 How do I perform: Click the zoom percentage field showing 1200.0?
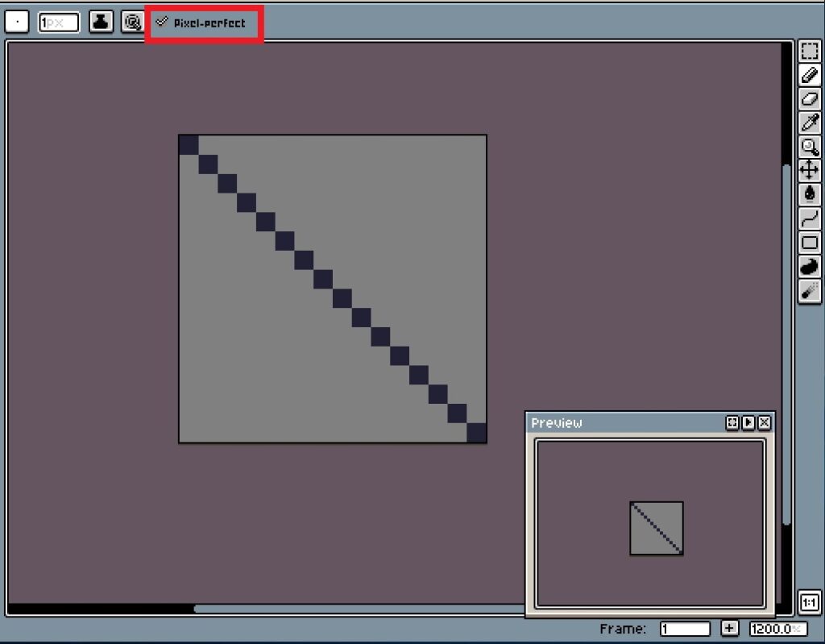click(778, 629)
